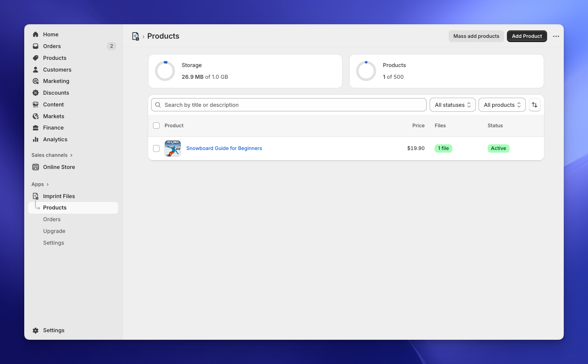Click the Home house icon
This screenshot has height=364, width=588.
36,34
